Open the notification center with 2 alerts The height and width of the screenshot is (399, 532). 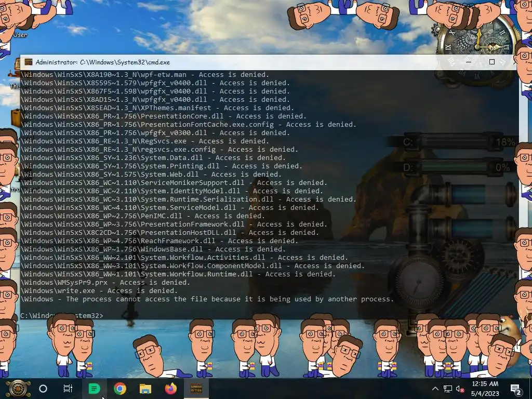(516, 389)
